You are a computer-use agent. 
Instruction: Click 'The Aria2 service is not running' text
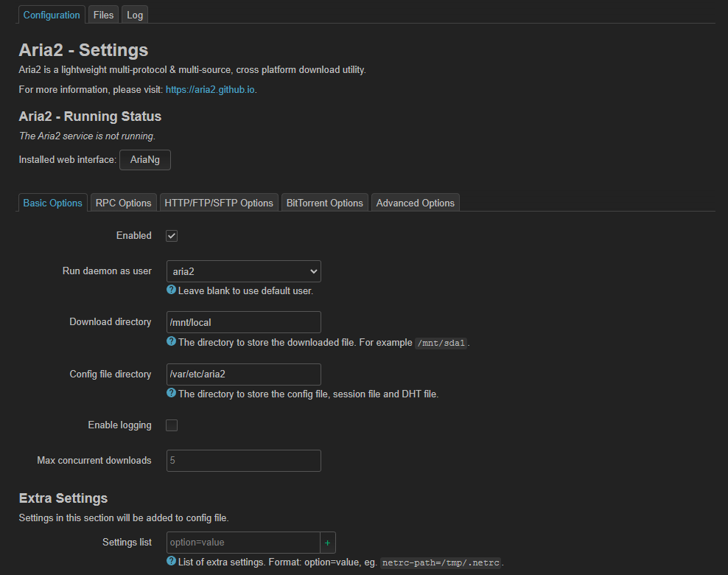tap(87, 136)
